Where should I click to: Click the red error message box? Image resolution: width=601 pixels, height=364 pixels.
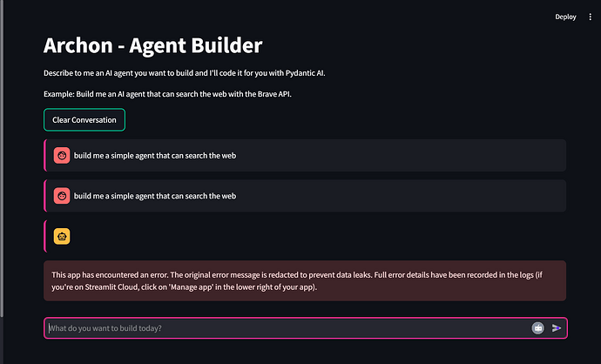coord(305,280)
